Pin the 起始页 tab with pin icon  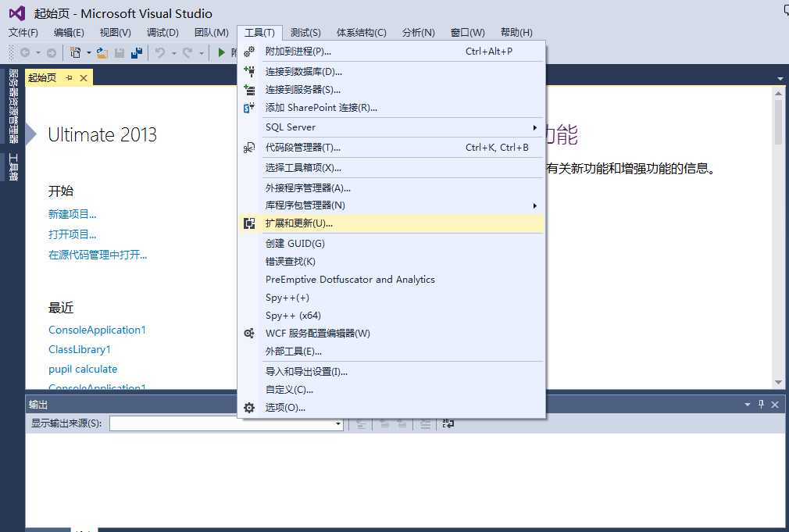[69, 77]
